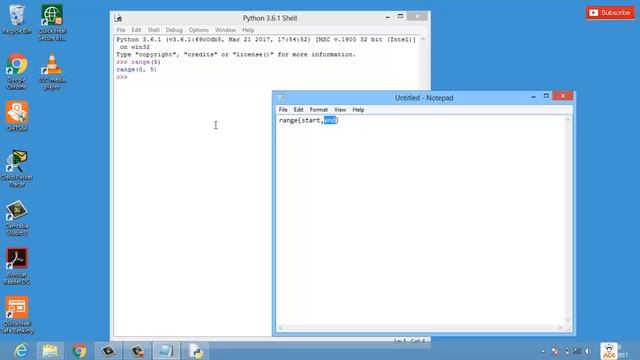The height and width of the screenshot is (360, 640).
Task: Click Notepad vertical scrollbar up arrow
Action: point(567,120)
